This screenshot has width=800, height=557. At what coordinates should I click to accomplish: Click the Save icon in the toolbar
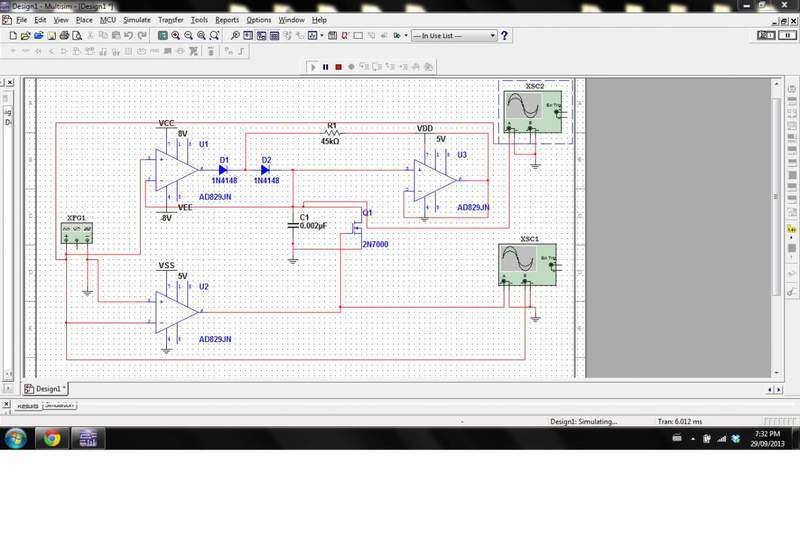(51, 35)
